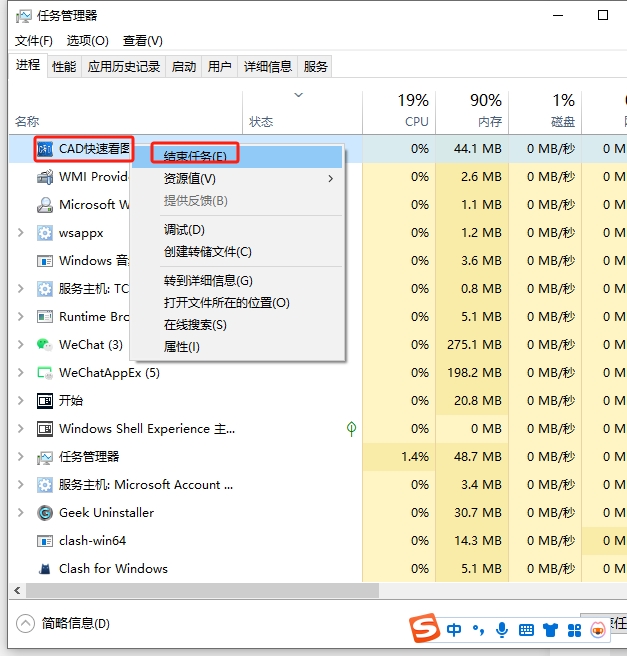Expand the Geek Uninstaller process group
Image resolution: width=627 pixels, height=656 pixels.
tap(20, 513)
